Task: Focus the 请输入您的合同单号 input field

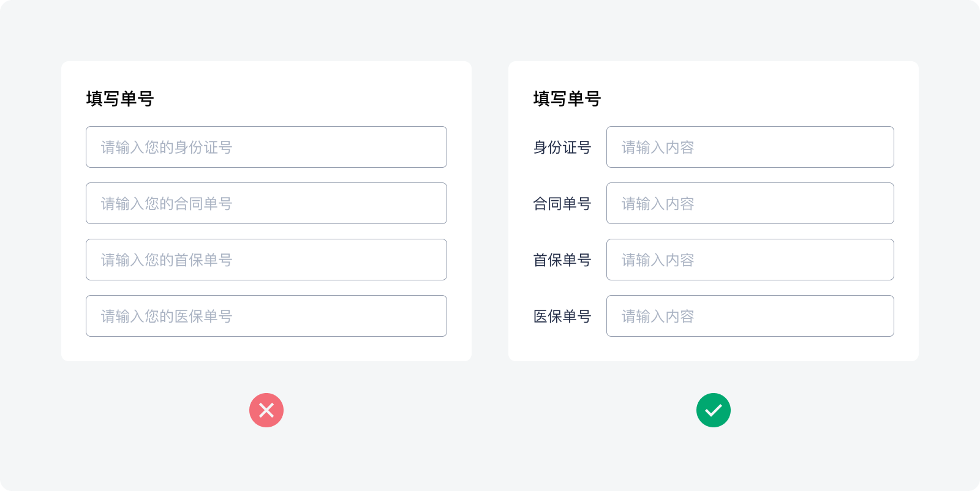Action: [266, 203]
